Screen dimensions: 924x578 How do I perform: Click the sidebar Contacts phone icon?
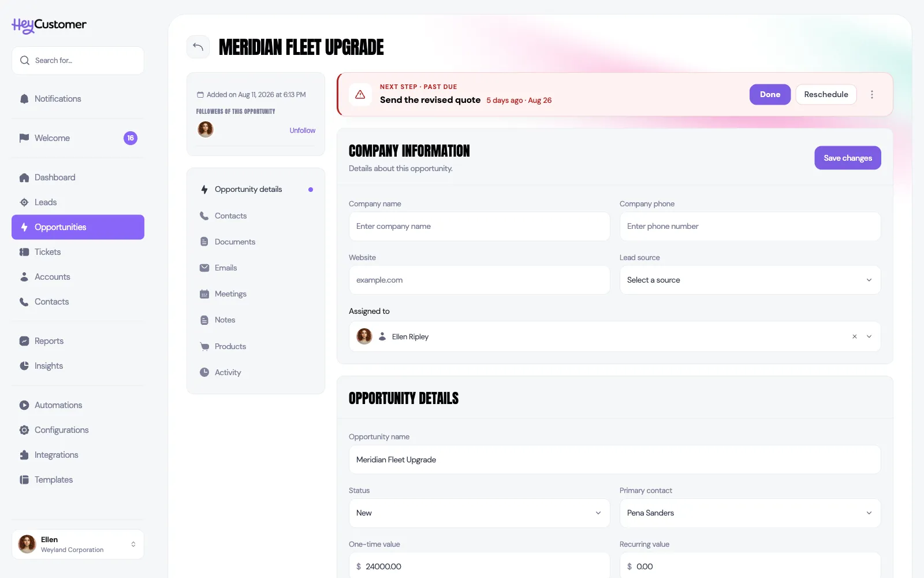coord(24,302)
